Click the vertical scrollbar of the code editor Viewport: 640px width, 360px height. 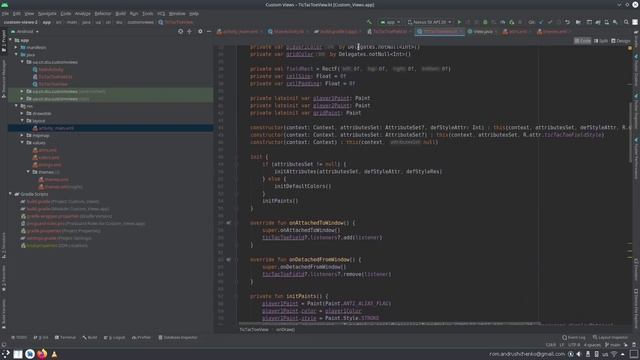(x=630, y=131)
